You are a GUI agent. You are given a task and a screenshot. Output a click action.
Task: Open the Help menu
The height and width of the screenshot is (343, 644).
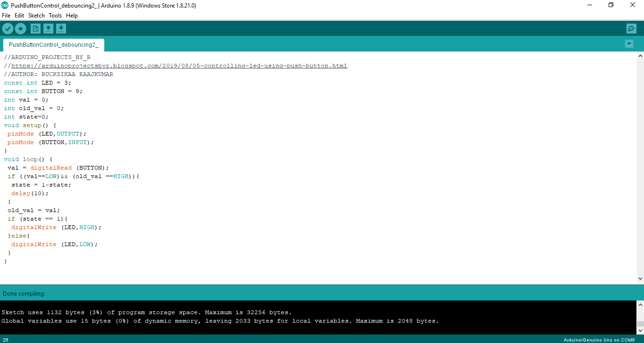coord(72,15)
